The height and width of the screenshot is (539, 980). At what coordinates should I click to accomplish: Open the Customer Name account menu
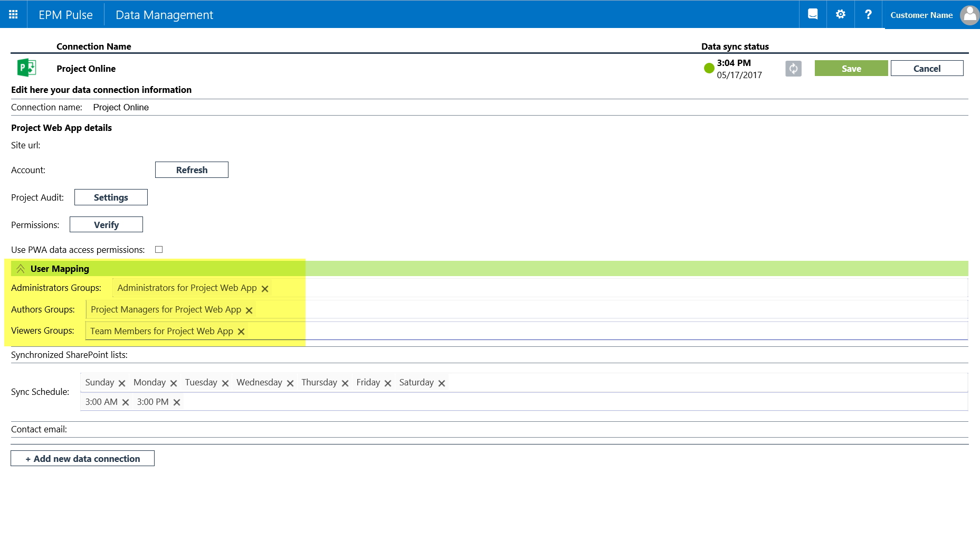point(921,15)
